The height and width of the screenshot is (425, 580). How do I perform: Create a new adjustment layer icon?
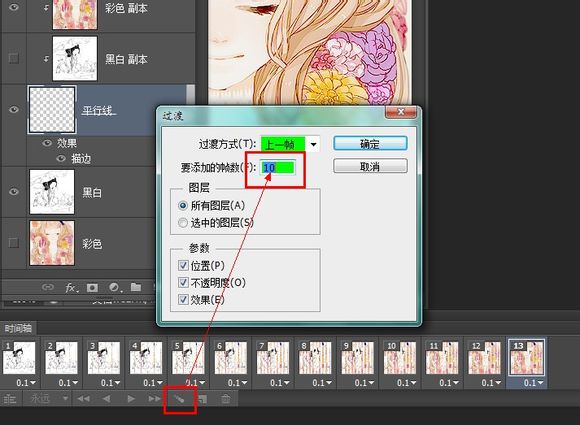pyautogui.click(x=115, y=287)
